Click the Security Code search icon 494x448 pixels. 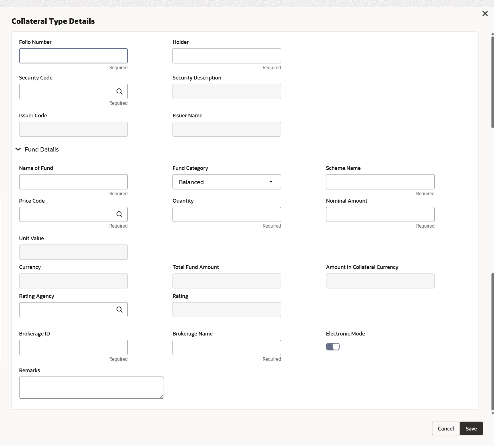point(119,92)
